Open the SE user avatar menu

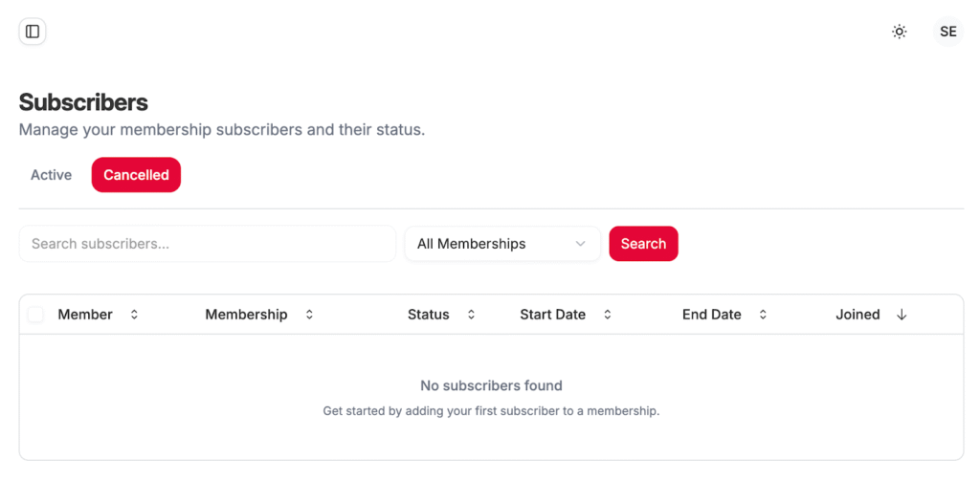click(947, 32)
